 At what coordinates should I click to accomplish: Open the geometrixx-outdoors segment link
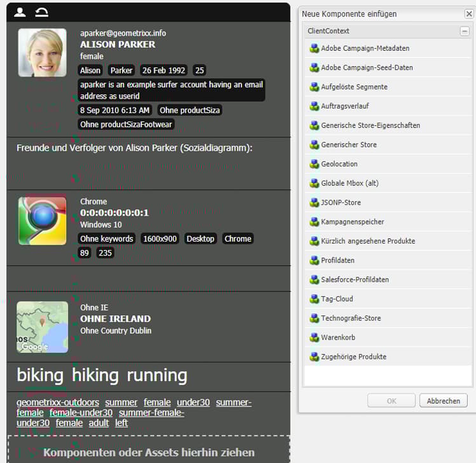click(x=58, y=402)
